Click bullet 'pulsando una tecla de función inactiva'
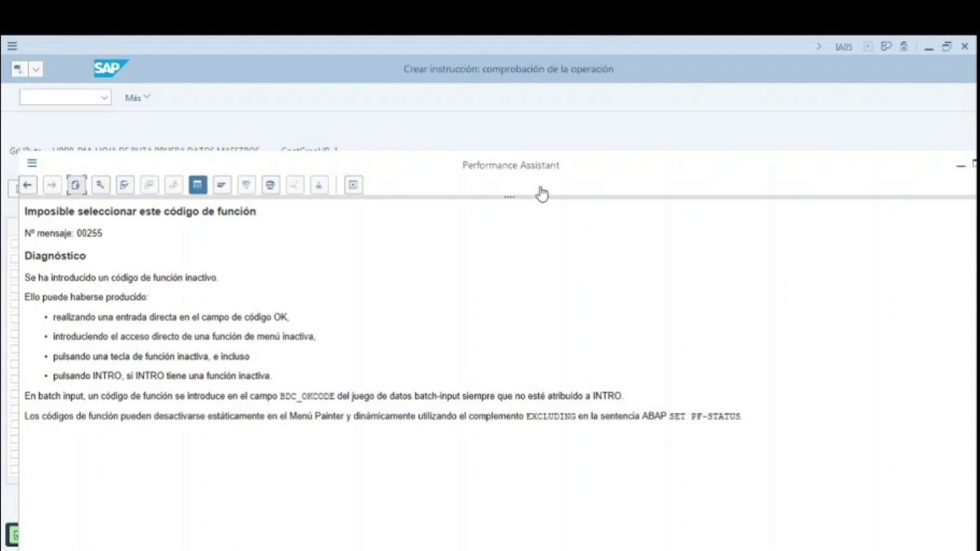This screenshot has width=980, height=551. tap(151, 356)
